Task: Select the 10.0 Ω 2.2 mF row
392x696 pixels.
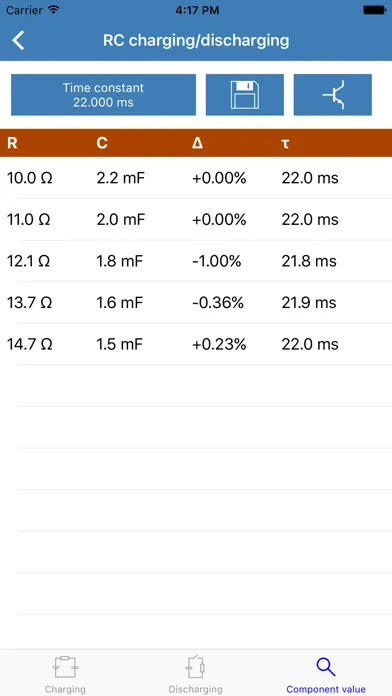Action: (196, 178)
